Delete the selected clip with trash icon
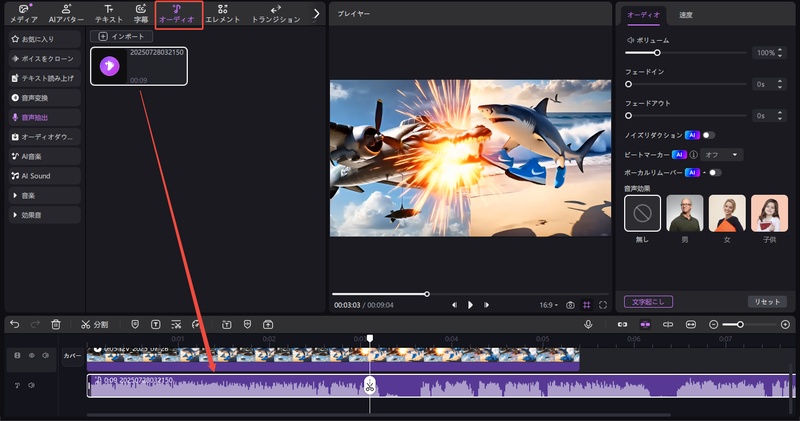 pyautogui.click(x=56, y=325)
